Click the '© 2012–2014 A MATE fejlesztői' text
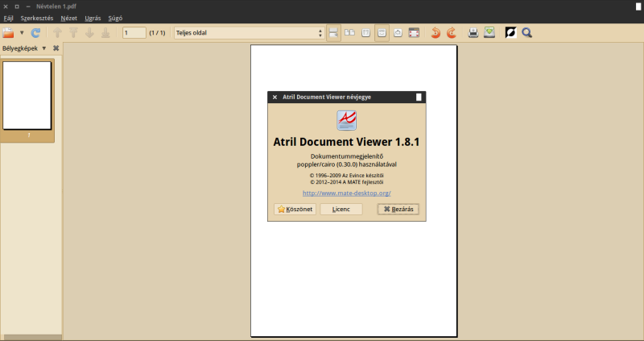644x341 pixels. click(347, 182)
